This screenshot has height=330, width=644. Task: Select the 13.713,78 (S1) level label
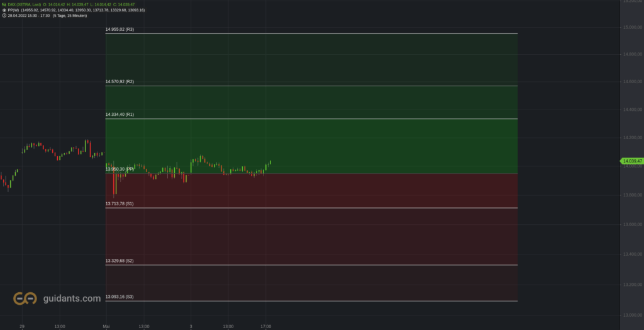click(119, 203)
